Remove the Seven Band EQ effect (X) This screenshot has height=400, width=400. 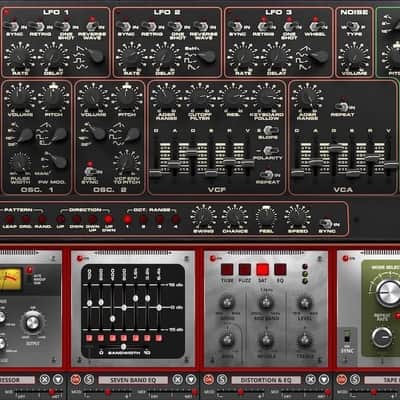(x=178, y=379)
